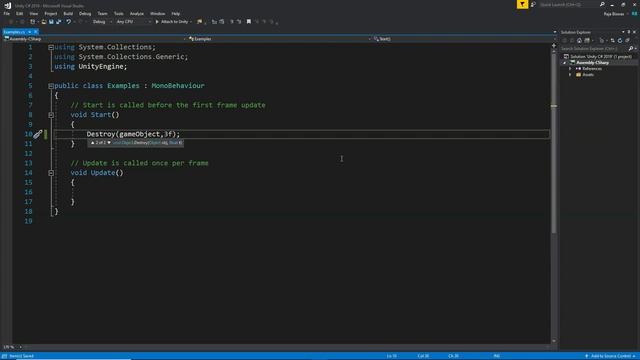Click the Find in Files toolbar icon

click(x=200, y=22)
